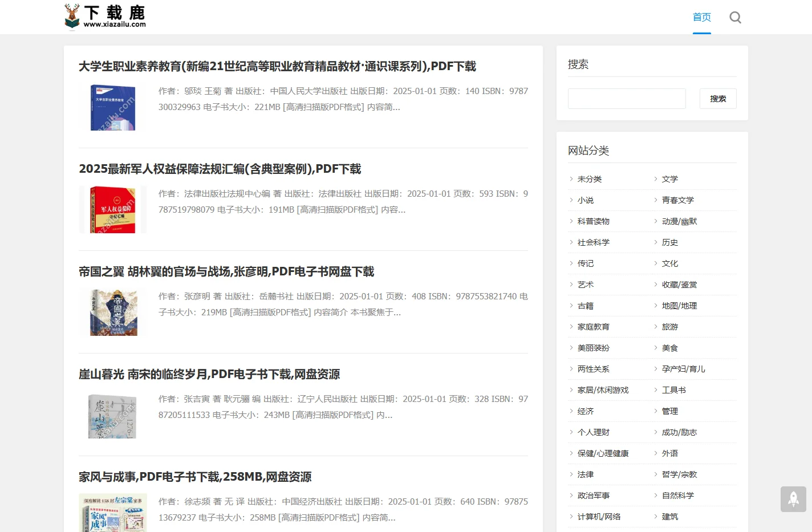Image resolution: width=812 pixels, height=532 pixels.
Task: Select the 古籍 category
Action: pyautogui.click(x=586, y=306)
